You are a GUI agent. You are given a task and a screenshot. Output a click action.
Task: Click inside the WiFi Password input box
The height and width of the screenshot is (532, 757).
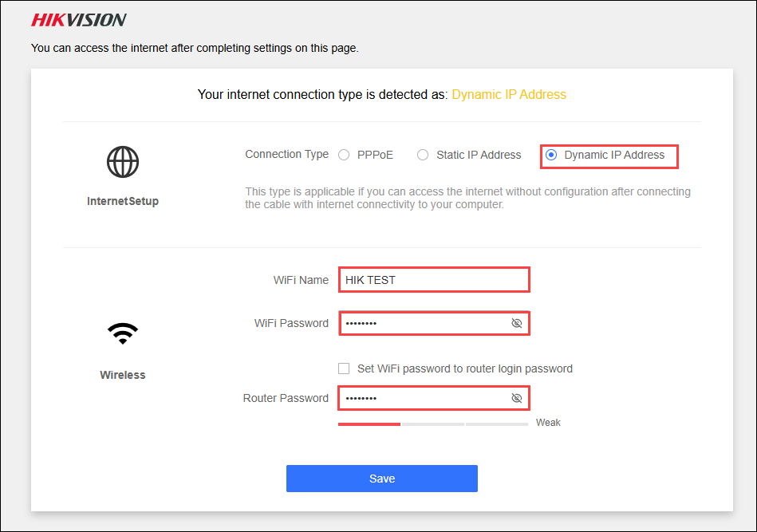click(x=423, y=323)
